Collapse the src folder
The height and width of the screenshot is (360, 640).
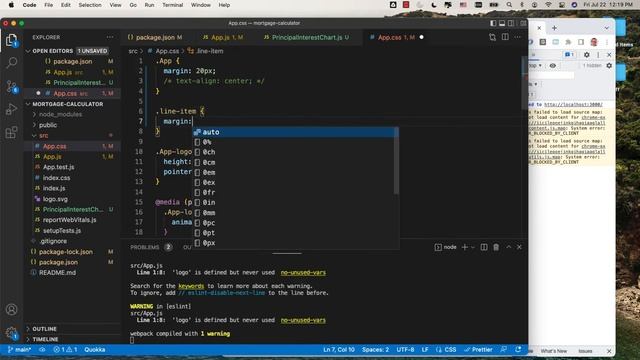click(x=44, y=136)
